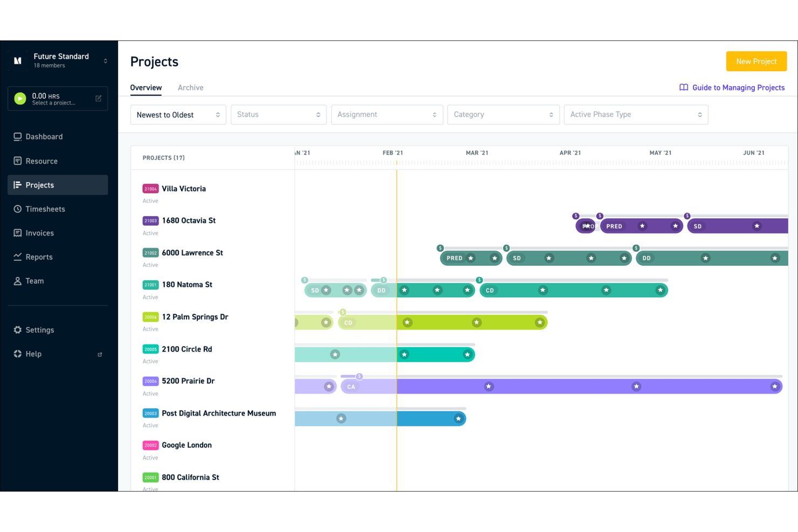The height and width of the screenshot is (532, 798).
Task: Switch to the Archive tab
Action: tap(190, 88)
